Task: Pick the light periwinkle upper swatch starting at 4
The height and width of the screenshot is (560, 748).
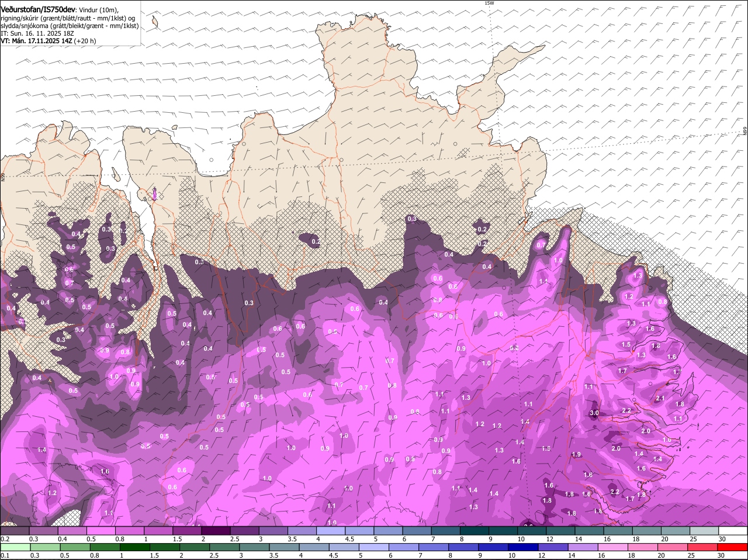Action: coord(330,531)
